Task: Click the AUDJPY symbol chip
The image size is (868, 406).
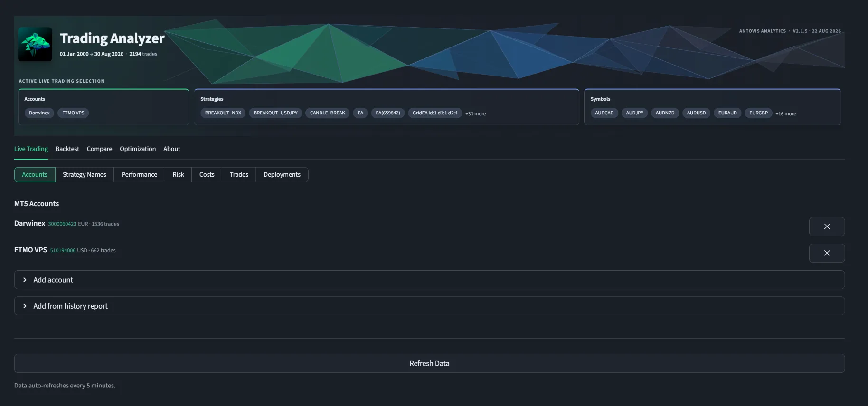Action: 635,113
